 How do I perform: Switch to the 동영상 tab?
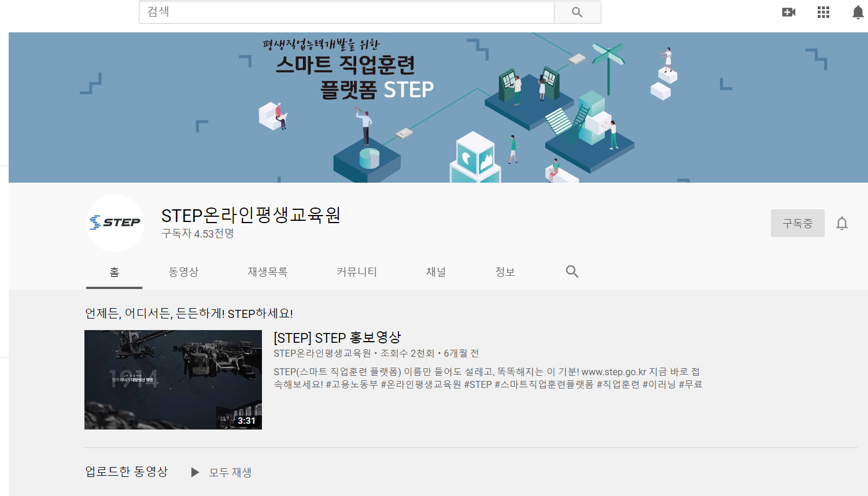[x=183, y=272]
